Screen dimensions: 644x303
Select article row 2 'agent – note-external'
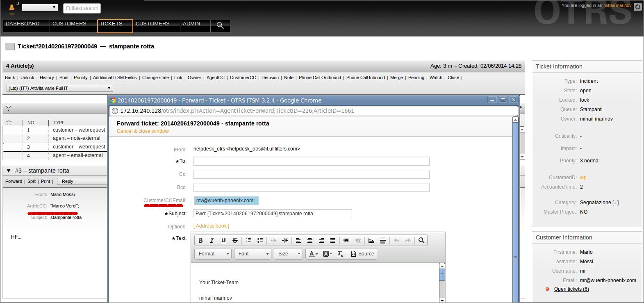click(x=55, y=138)
